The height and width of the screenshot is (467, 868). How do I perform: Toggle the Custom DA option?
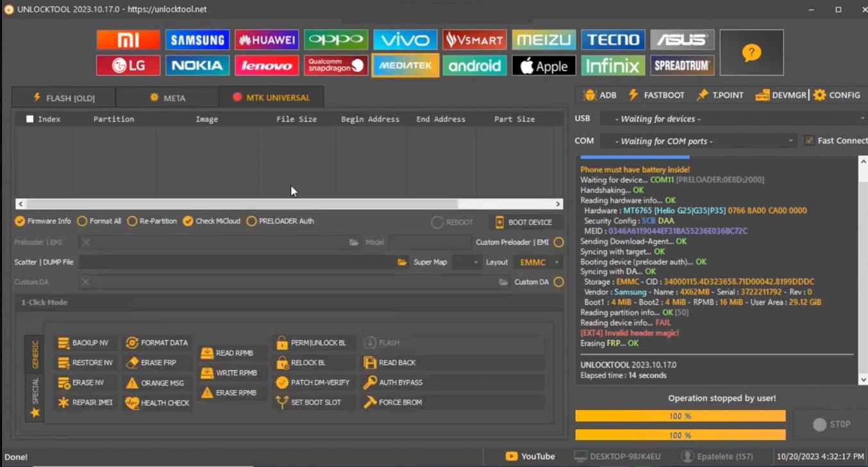coord(559,282)
